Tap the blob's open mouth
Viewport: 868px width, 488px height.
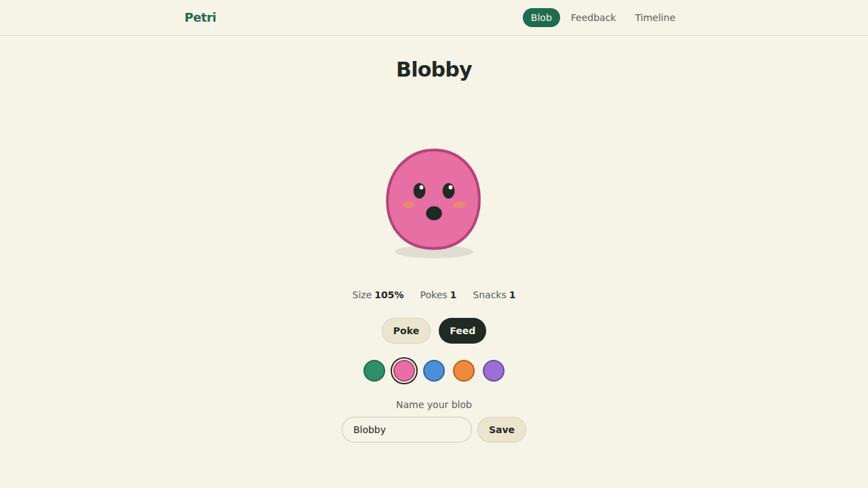click(x=434, y=213)
